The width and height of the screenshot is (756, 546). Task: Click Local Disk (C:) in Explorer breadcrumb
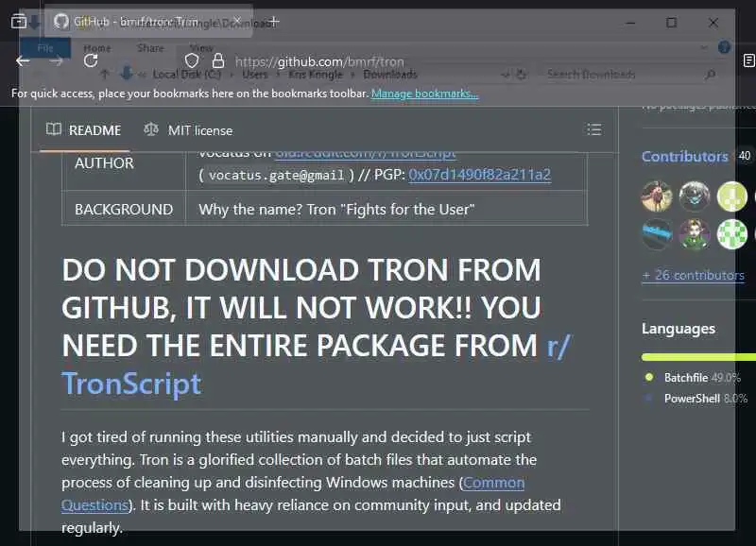coord(187,75)
